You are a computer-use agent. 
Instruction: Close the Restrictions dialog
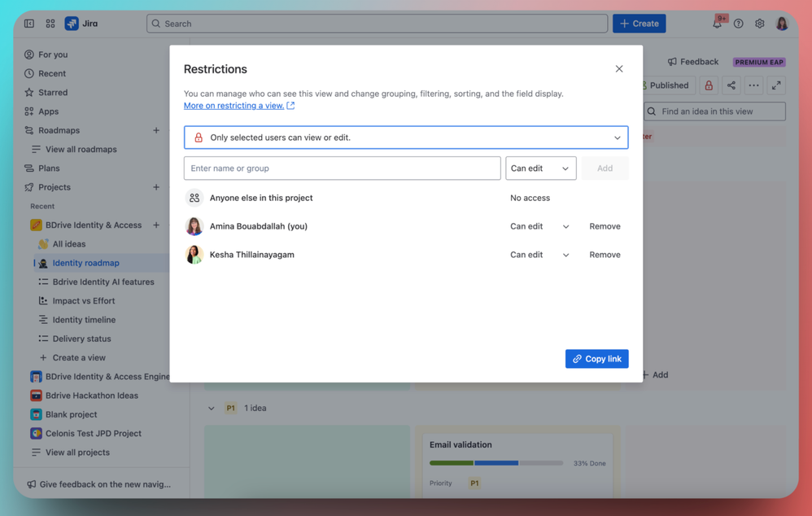619,69
